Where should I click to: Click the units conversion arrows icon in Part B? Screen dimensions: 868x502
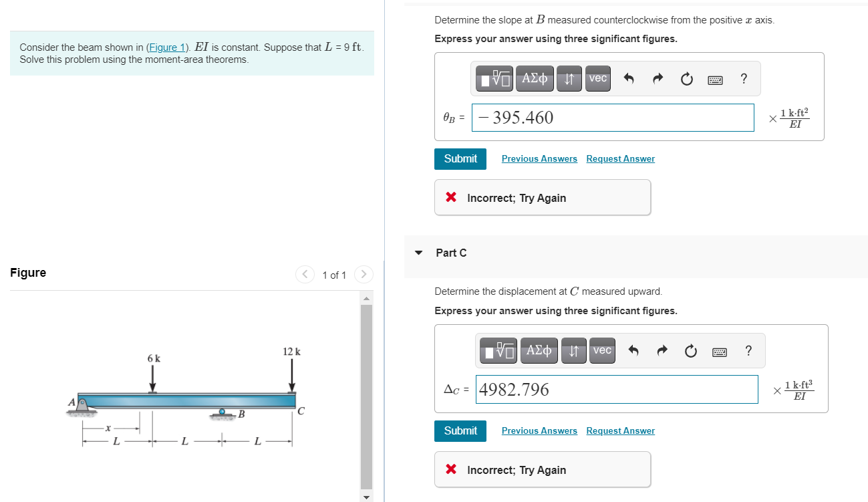569,78
